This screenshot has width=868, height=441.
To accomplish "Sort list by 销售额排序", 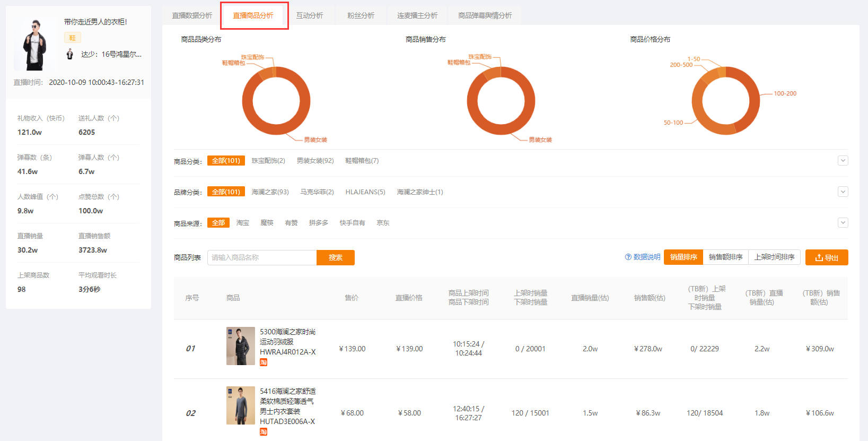I will [726, 257].
